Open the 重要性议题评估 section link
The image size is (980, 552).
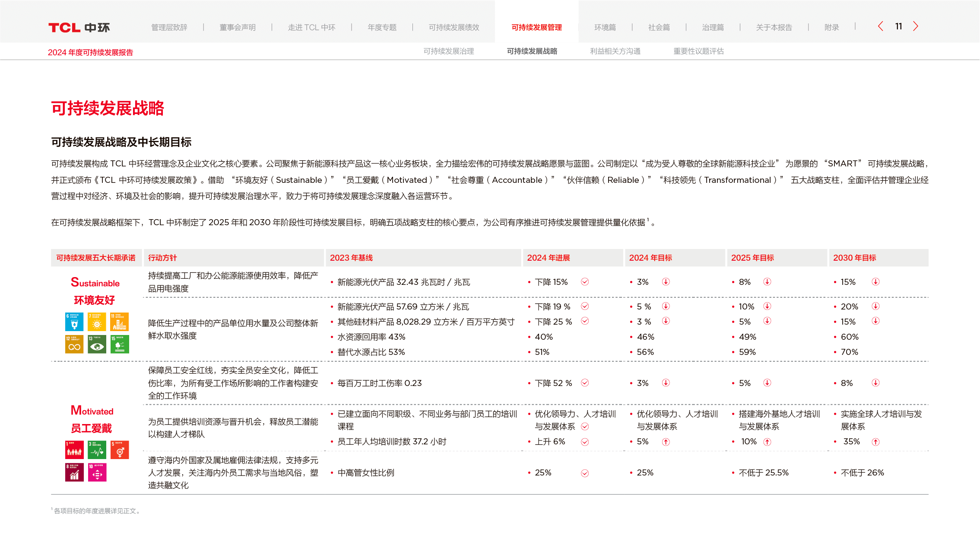[x=698, y=51]
